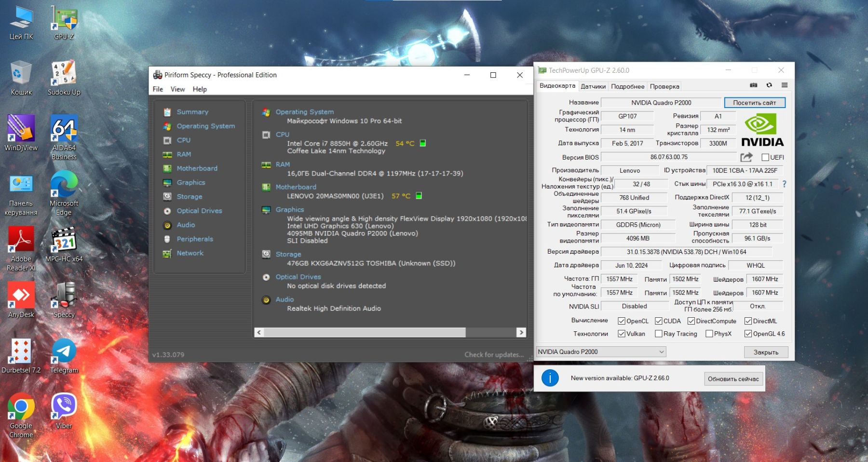Open the MPC-HC x64 desktop icon
The width and height of the screenshot is (868, 462).
pos(64,245)
